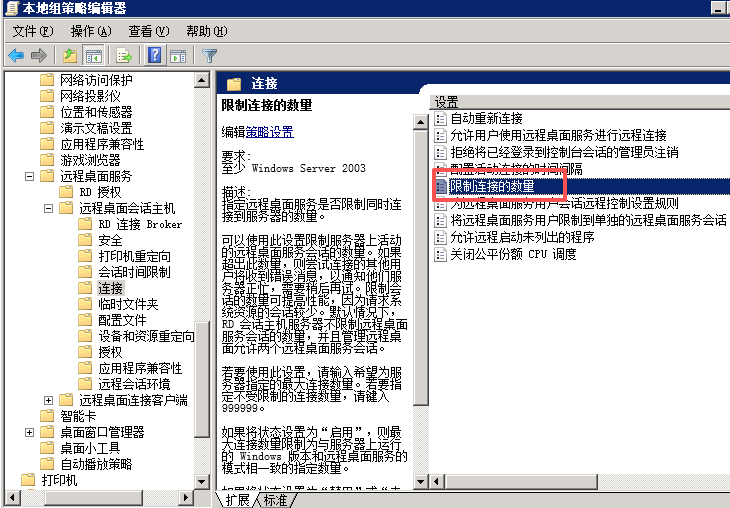Click the Filter funnel toolbar icon
This screenshot has height=508, width=730.
click(210, 56)
